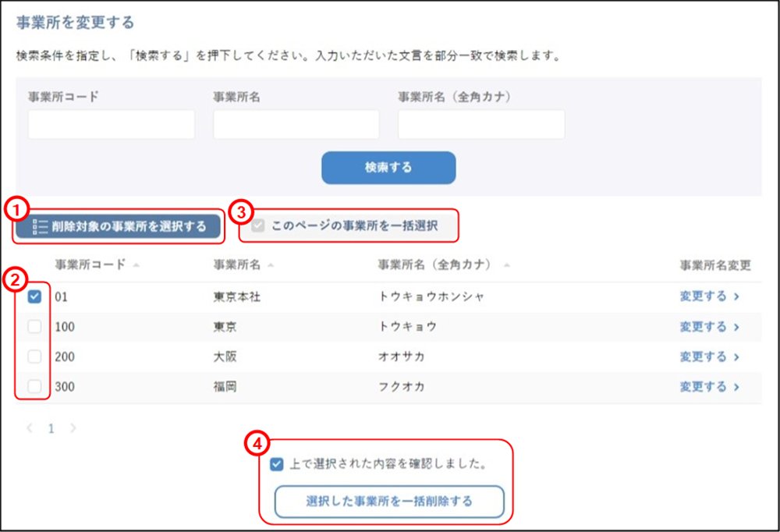
Task: Sort the table by 事業所名 column arrow
Action: click(271, 264)
